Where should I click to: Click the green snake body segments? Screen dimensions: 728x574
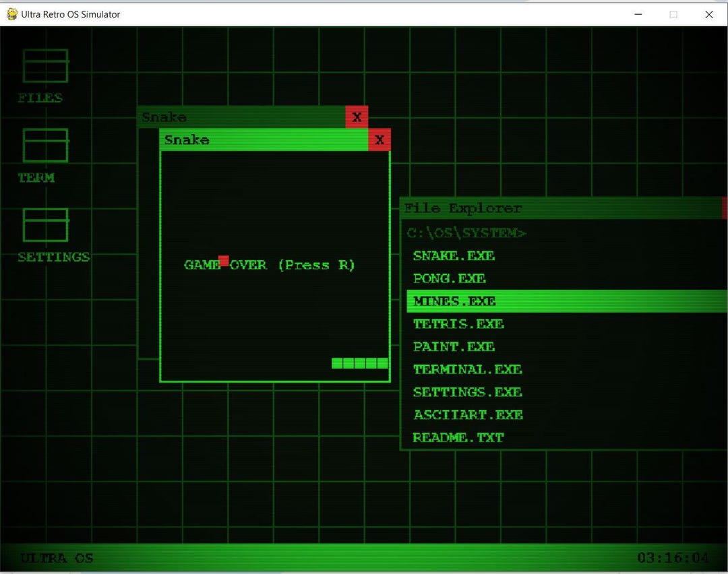(360, 363)
